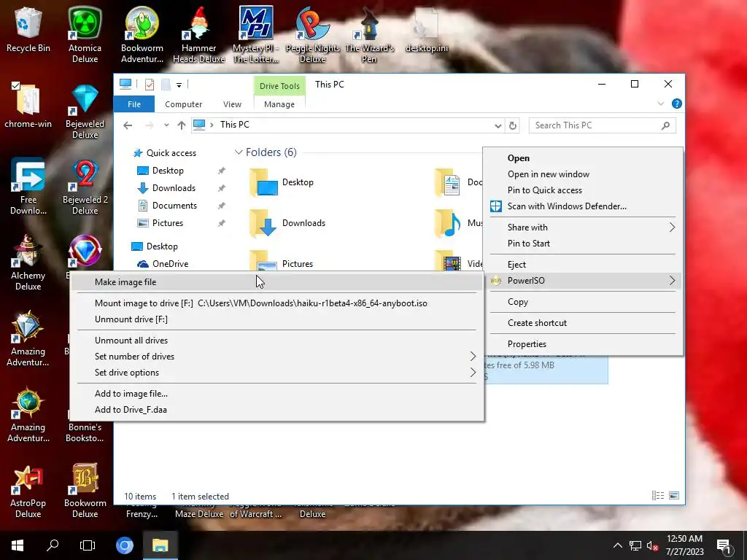Select the Peggle Nights Deluxe icon

(312, 34)
